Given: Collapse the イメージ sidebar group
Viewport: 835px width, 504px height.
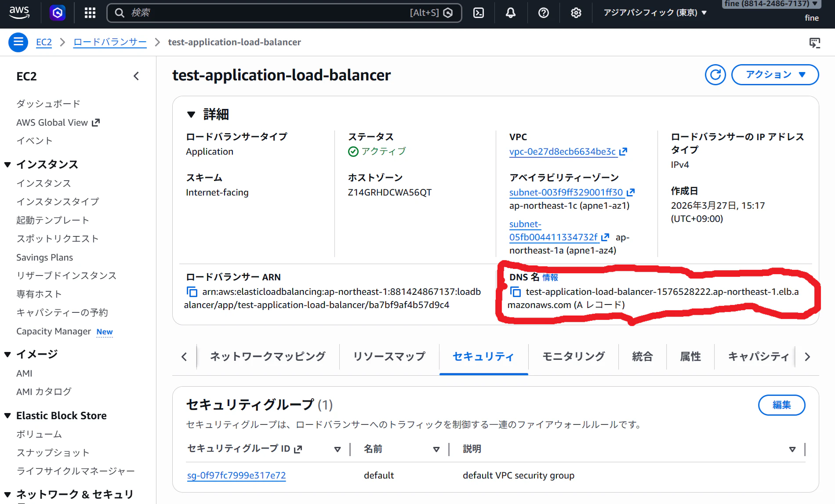Looking at the screenshot, I should 7,355.
